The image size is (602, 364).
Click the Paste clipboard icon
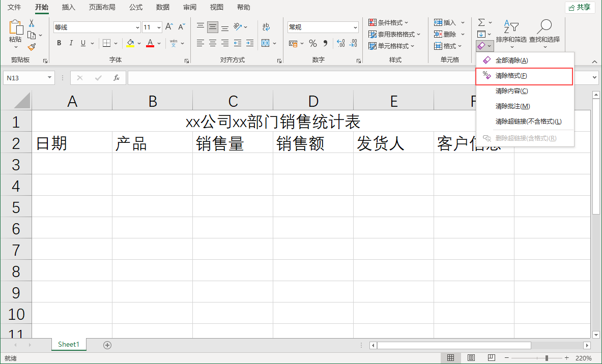16,27
